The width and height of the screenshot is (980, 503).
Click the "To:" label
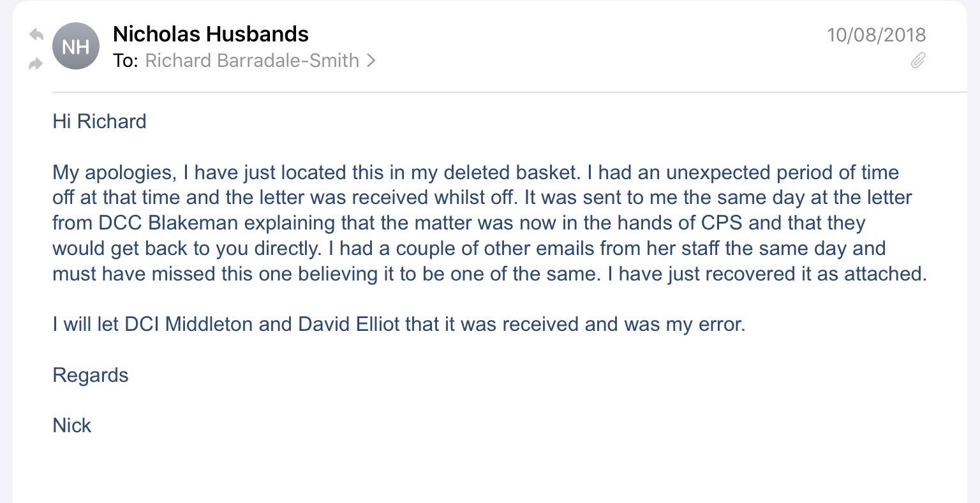pyautogui.click(x=125, y=61)
